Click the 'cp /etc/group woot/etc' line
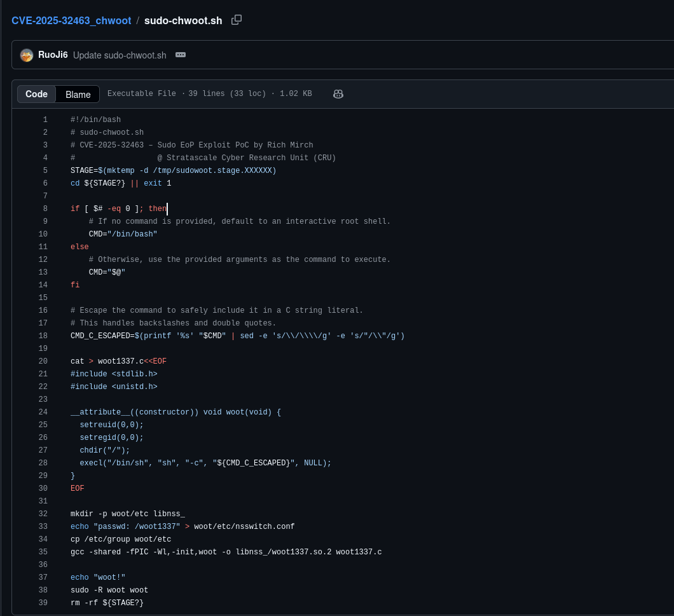The width and height of the screenshot is (674, 616). (x=121, y=539)
